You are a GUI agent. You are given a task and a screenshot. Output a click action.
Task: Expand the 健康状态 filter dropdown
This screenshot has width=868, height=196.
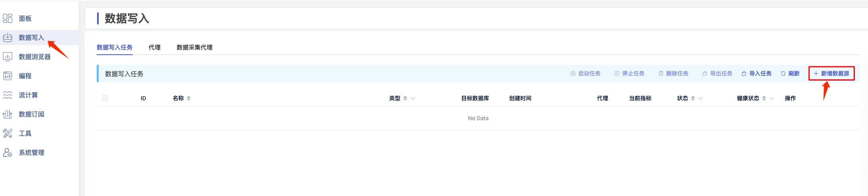(772, 99)
